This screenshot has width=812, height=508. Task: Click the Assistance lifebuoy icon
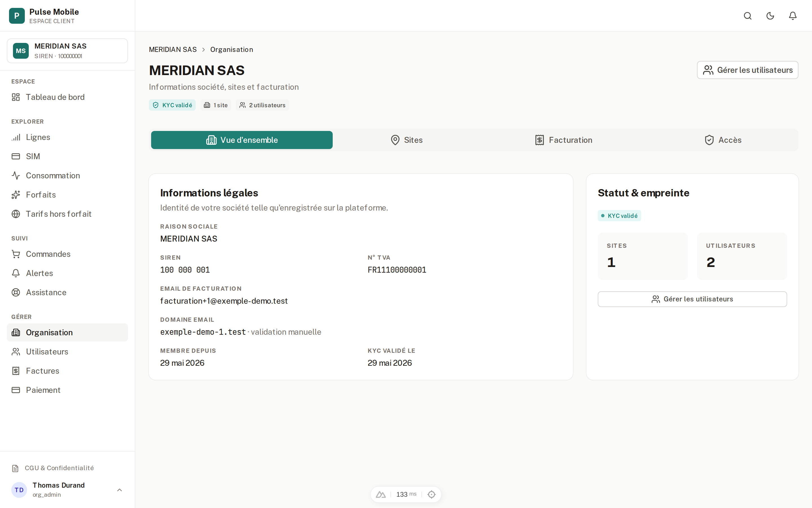[x=16, y=292]
